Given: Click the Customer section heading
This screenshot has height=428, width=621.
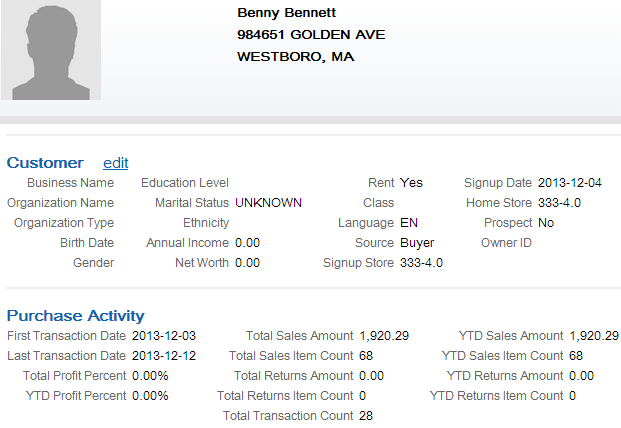Looking at the screenshot, I should tap(45, 163).
